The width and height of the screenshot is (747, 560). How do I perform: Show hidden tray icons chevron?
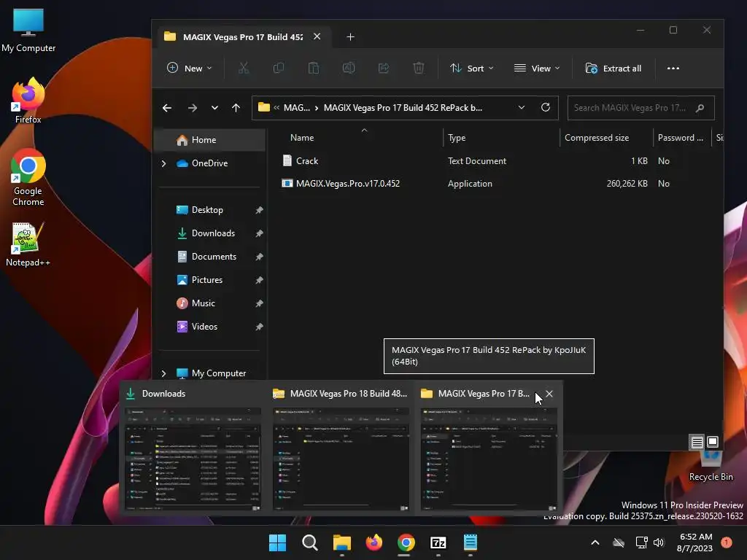pos(595,542)
